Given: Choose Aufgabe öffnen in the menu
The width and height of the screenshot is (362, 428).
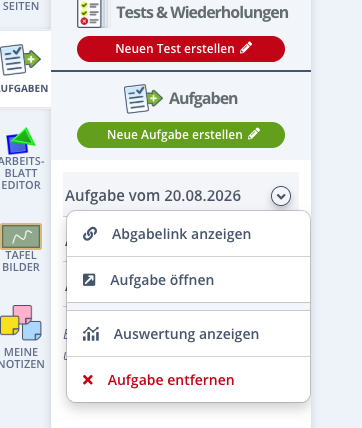Looking at the screenshot, I should (x=188, y=280).
